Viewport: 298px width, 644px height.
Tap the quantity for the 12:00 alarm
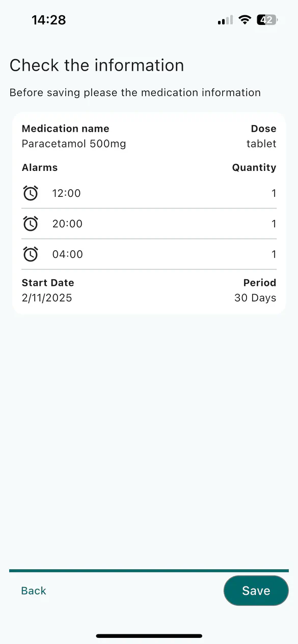(x=274, y=193)
